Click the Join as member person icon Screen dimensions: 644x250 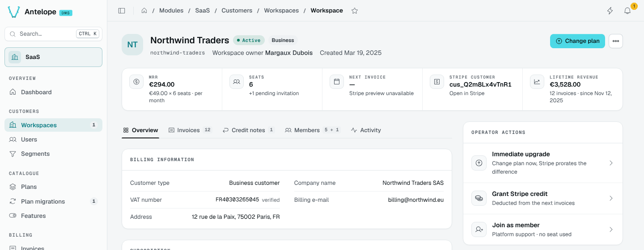(x=479, y=229)
